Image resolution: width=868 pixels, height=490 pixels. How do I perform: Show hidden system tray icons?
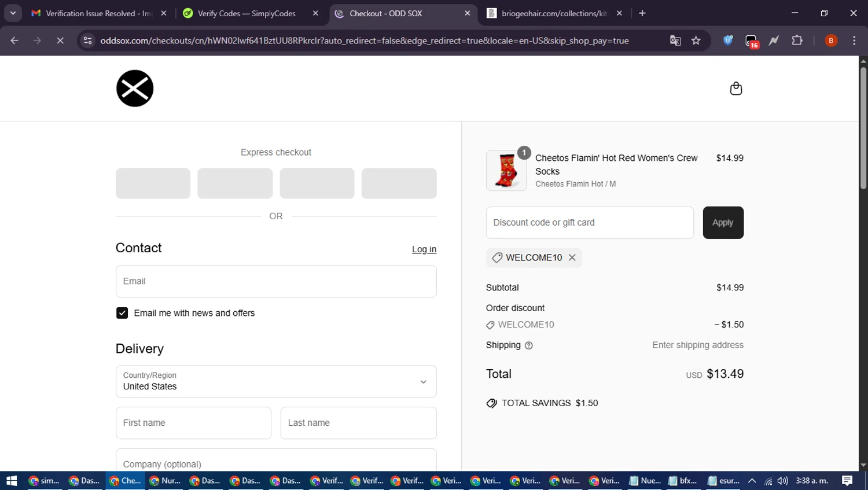pyautogui.click(x=752, y=481)
